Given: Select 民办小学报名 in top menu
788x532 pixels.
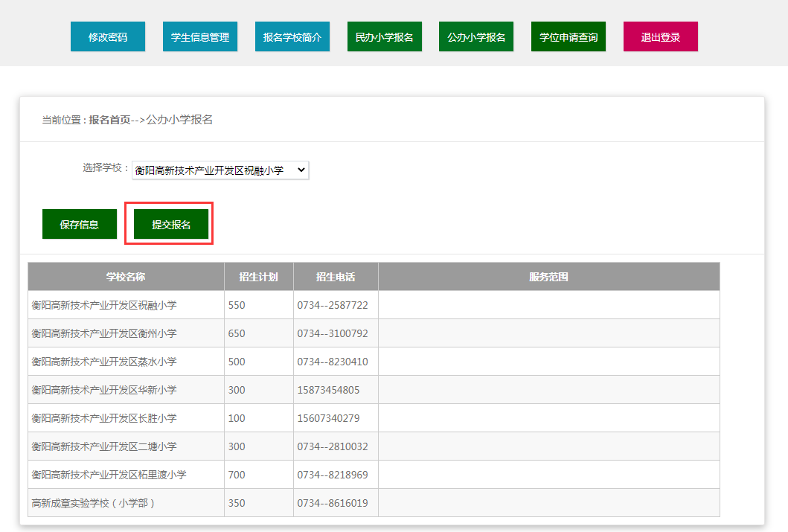Looking at the screenshot, I should [385, 36].
